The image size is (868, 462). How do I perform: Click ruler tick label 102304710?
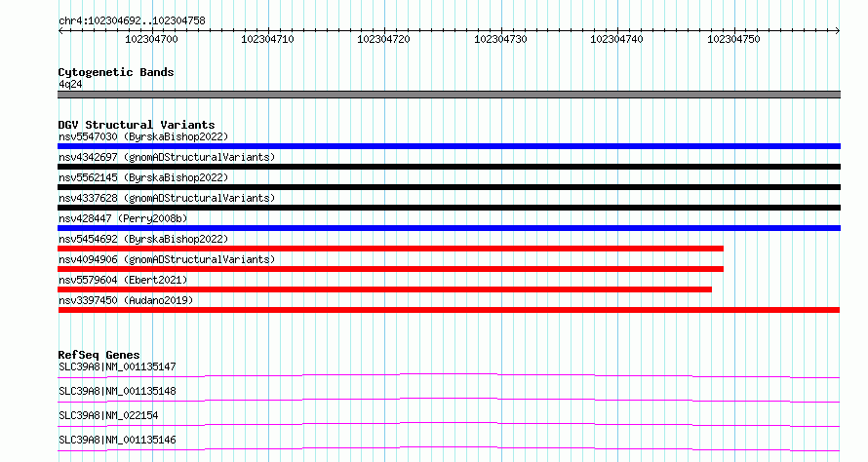tap(267, 39)
